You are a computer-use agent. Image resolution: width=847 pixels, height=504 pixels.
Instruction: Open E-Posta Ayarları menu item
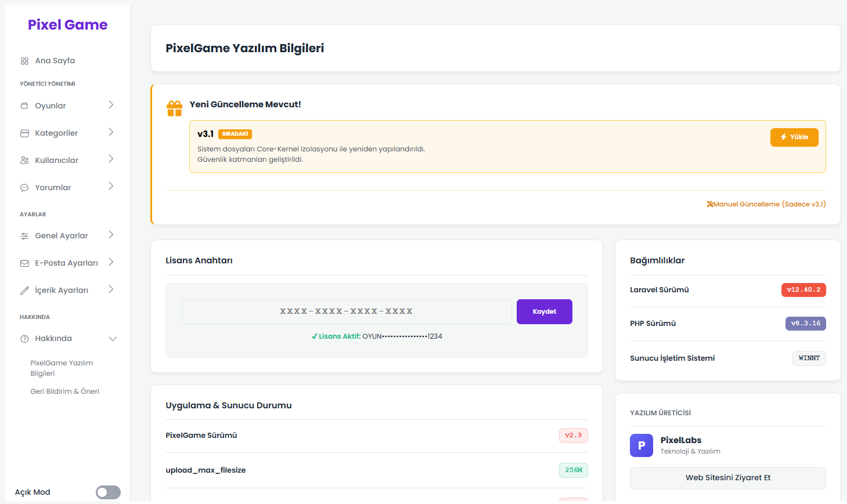click(x=66, y=263)
